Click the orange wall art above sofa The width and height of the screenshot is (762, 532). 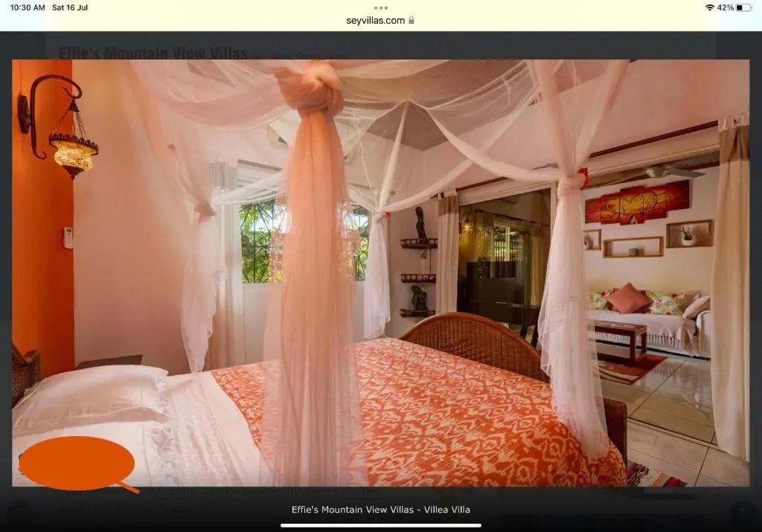tap(637, 202)
